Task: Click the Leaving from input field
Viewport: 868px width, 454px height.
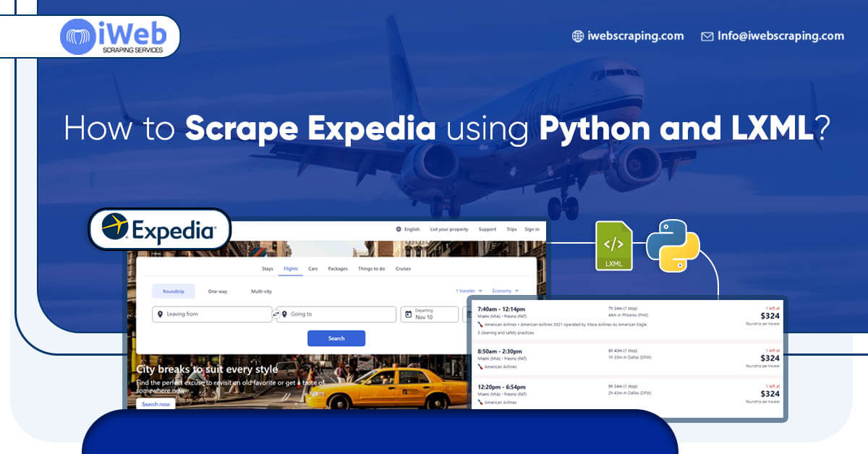Action: pos(212,314)
